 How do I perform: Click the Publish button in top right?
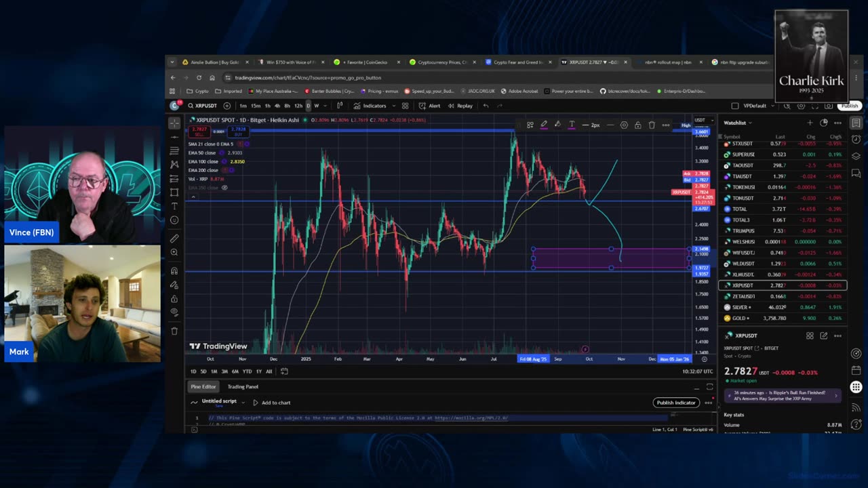tap(850, 106)
